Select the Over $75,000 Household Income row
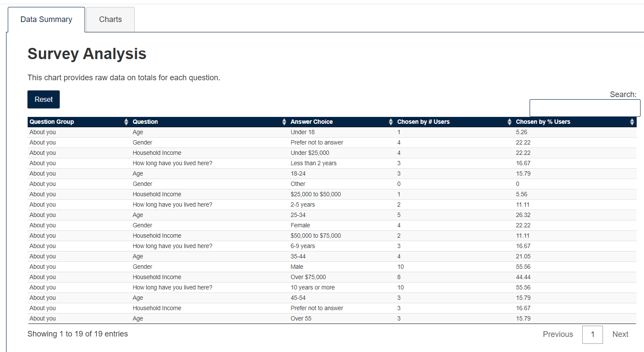 tap(332, 277)
